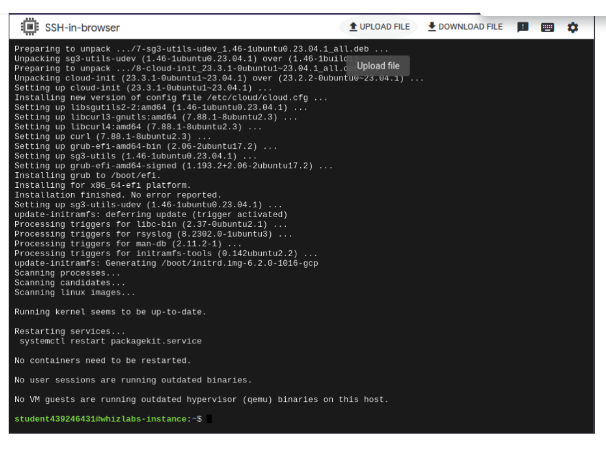Click 'No user sessions are running outdated binaries.'
This screenshot has height=450, width=606.
coord(133,380)
